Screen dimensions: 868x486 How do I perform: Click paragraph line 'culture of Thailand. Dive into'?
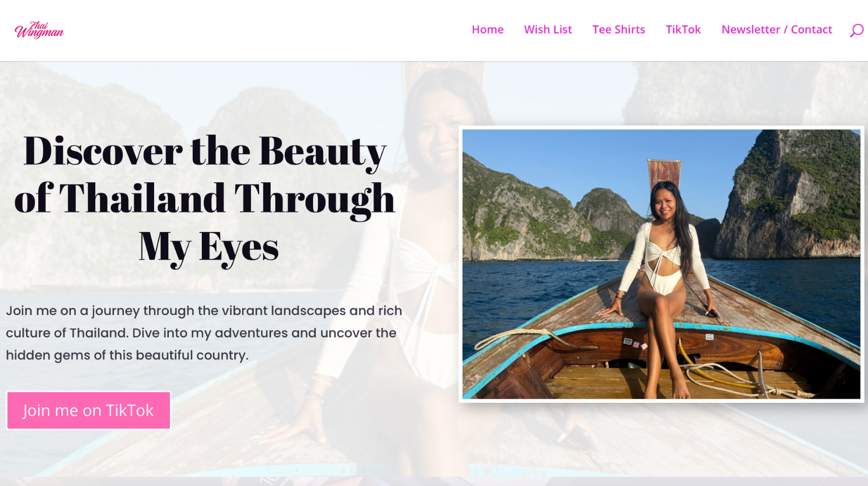point(201,333)
